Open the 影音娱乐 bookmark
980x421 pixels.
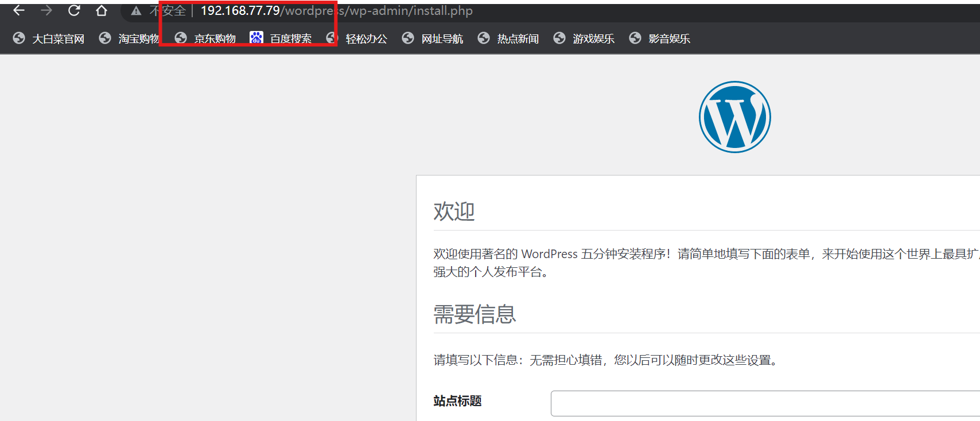(x=670, y=38)
